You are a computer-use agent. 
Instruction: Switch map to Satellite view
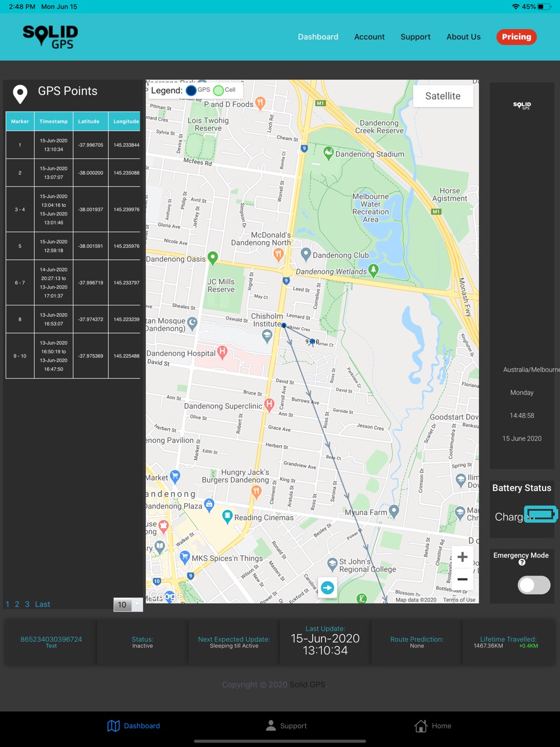[x=443, y=96]
